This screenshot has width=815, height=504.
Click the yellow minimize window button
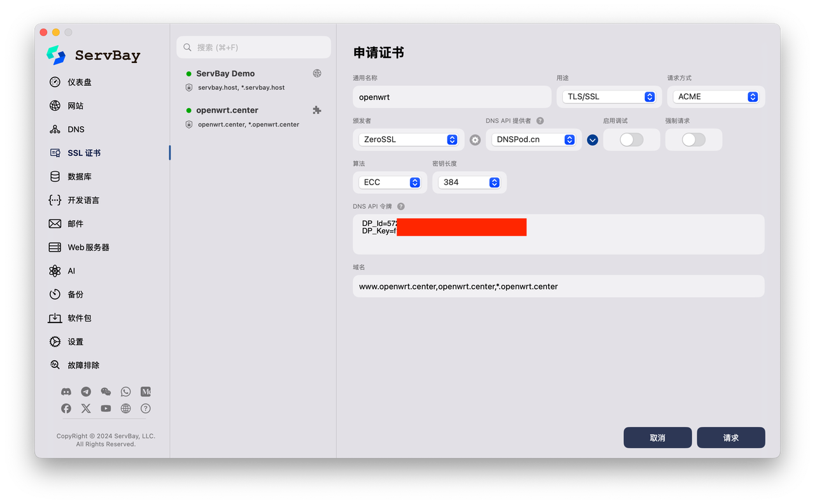(56, 32)
